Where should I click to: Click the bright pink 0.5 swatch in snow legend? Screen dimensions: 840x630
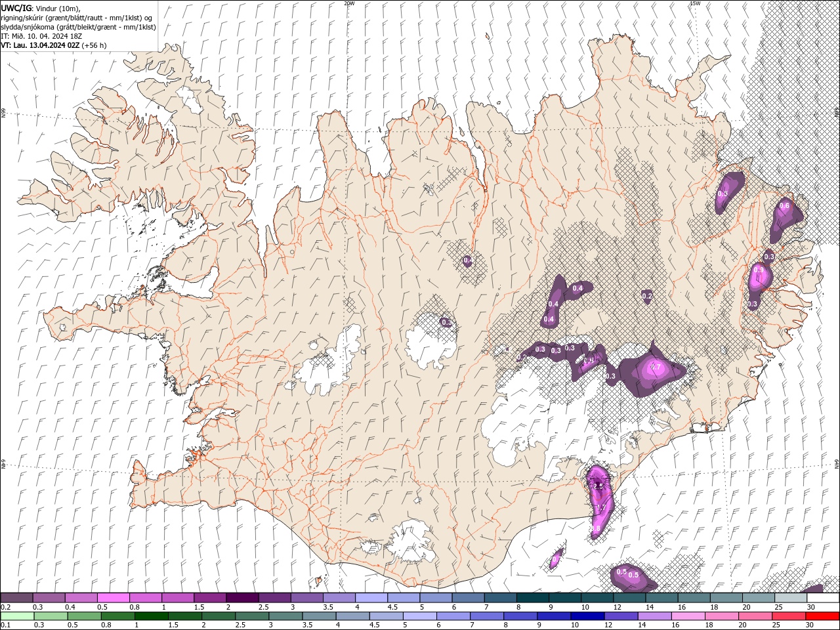coord(114,598)
